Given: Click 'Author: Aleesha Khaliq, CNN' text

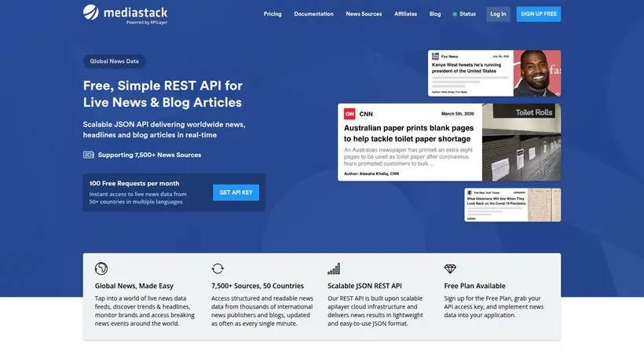Looking at the screenshot, I should [x=371, y=174].
